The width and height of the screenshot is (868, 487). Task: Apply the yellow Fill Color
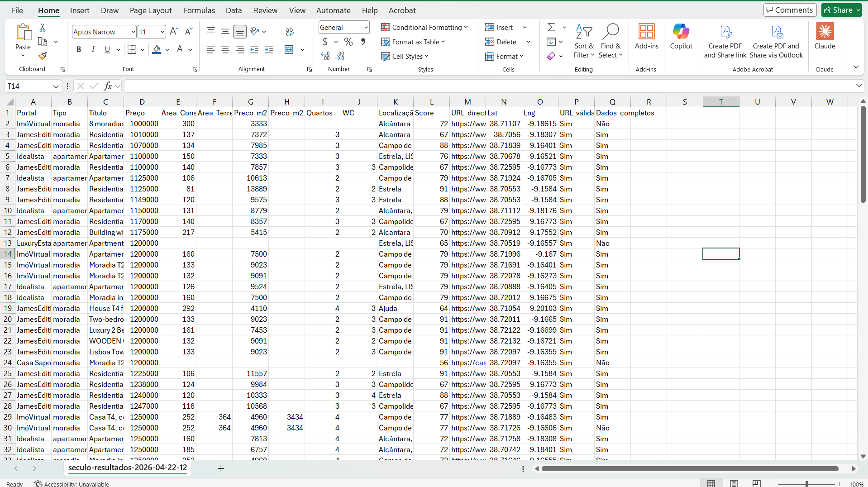[x=157, y=49]
